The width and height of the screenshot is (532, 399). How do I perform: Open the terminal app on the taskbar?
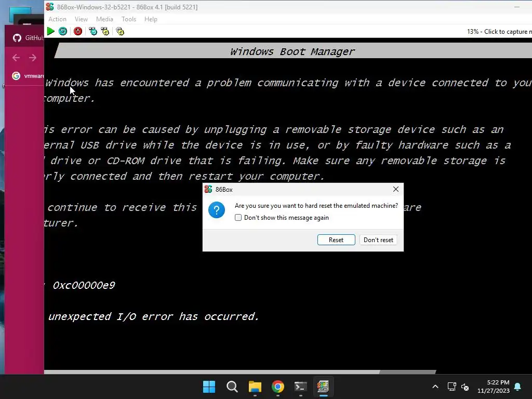point(301,387)
